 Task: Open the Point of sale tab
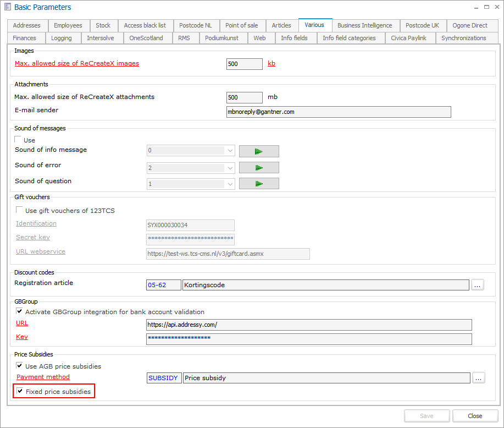[x=241, y=25]
